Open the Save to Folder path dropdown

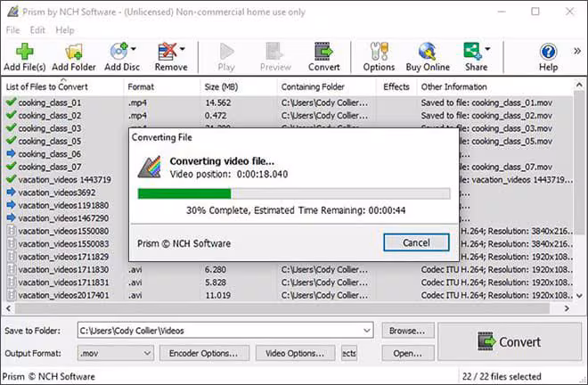tap(367, 331)
